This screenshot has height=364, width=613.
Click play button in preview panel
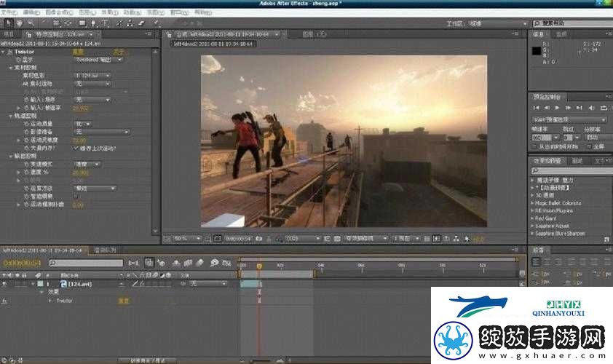point(557,108)
